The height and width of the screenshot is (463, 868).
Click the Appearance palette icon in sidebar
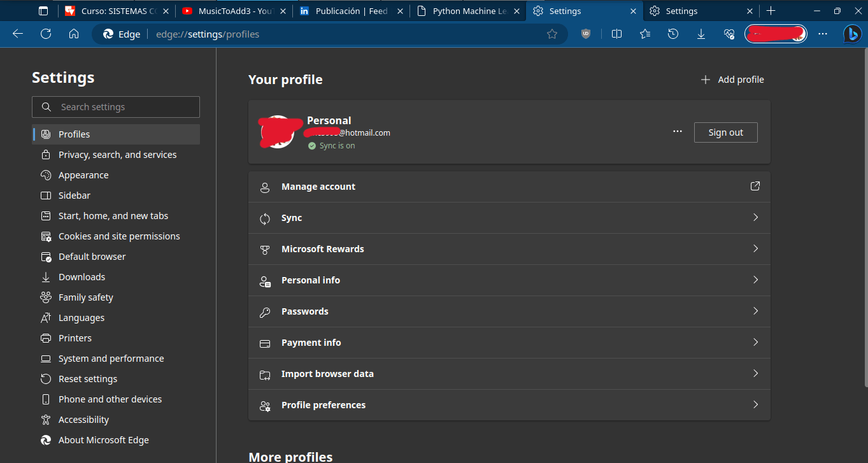(x=46, y=175)
